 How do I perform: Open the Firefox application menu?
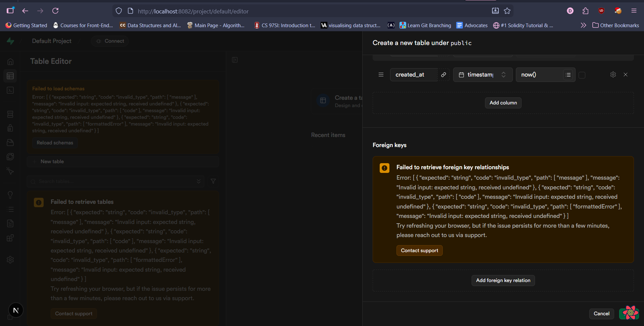634,11
